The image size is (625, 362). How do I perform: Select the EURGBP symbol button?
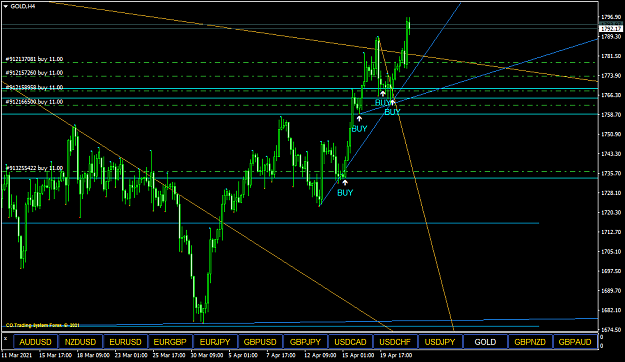click(170, 342)
